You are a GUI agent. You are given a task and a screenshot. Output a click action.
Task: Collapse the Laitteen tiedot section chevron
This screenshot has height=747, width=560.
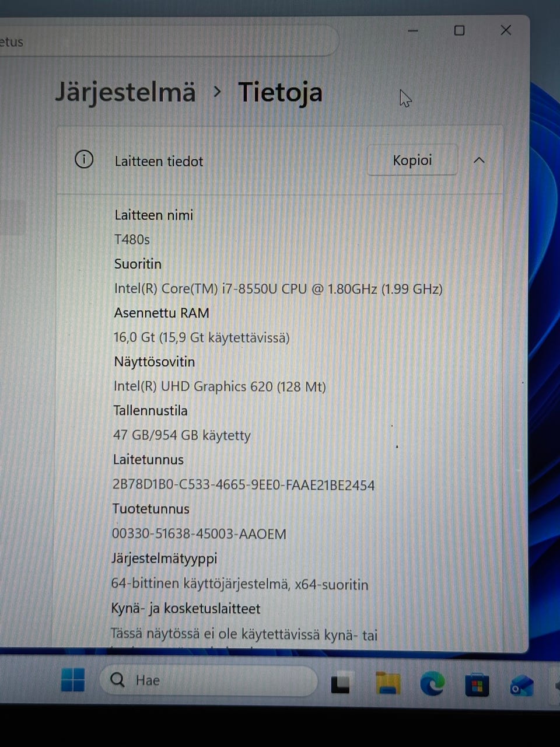click(x=479, y=160)
